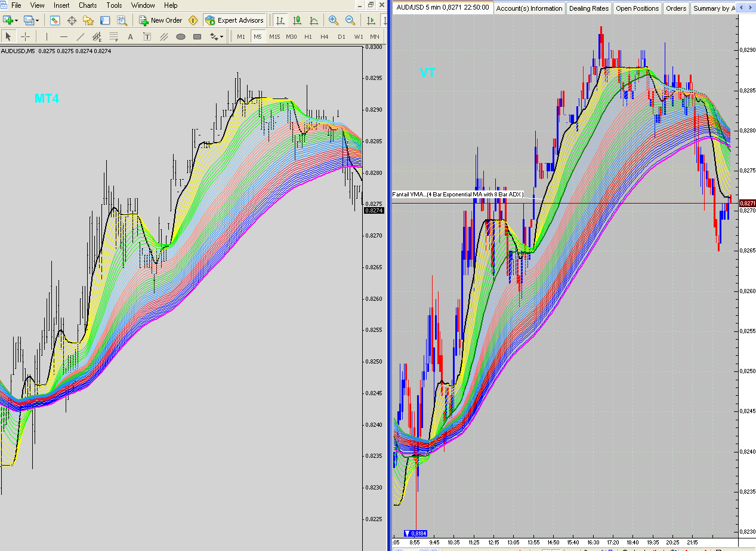Select the trendline drawing tool
The image size is (756, 551).
[81, 36]
